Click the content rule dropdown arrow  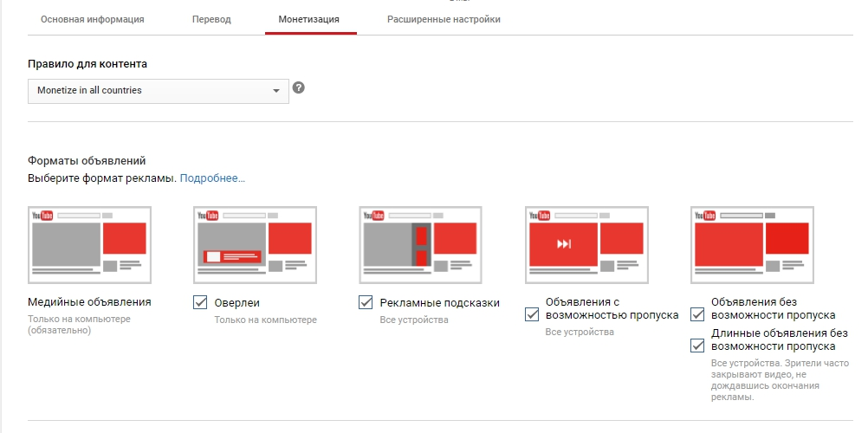276,91
